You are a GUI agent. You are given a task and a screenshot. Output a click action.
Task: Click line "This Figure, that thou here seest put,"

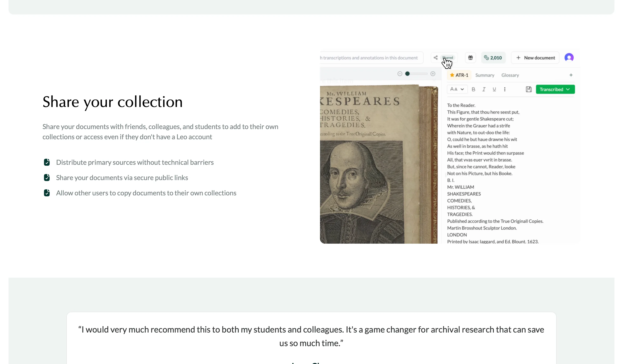(483, 112)
